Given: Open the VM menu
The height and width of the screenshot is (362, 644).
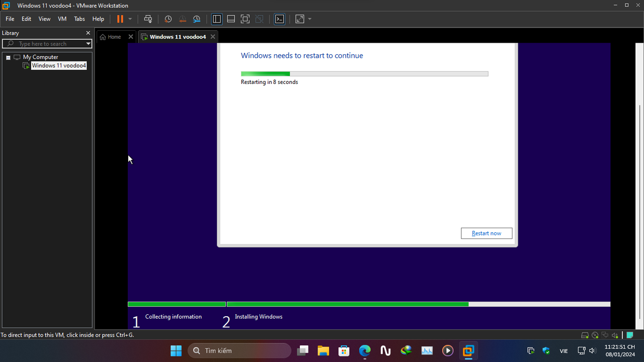Looking at the screenshot, I should pos(62,19).
